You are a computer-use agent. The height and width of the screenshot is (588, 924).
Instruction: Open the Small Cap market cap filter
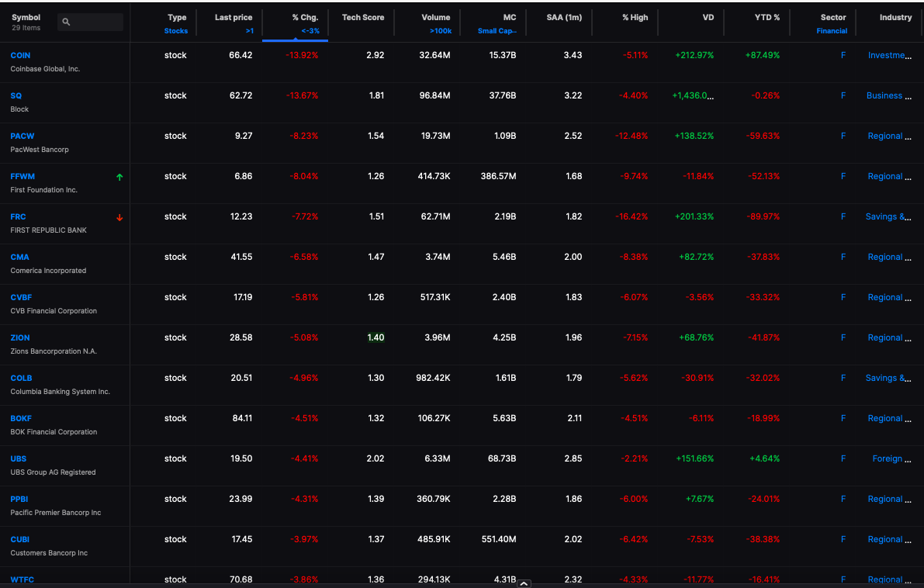[x=497, y=31]
